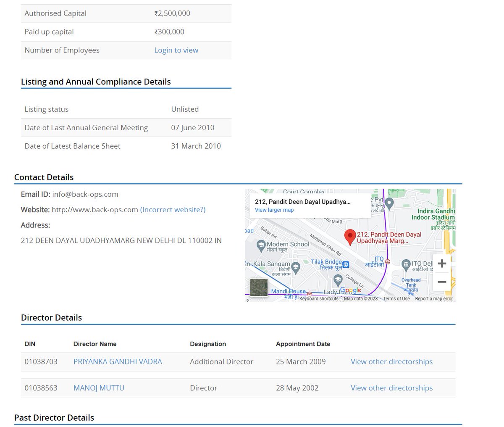
Task: View other directorships for Priyanka Gandhi Vadra
Action: (391, 361)
